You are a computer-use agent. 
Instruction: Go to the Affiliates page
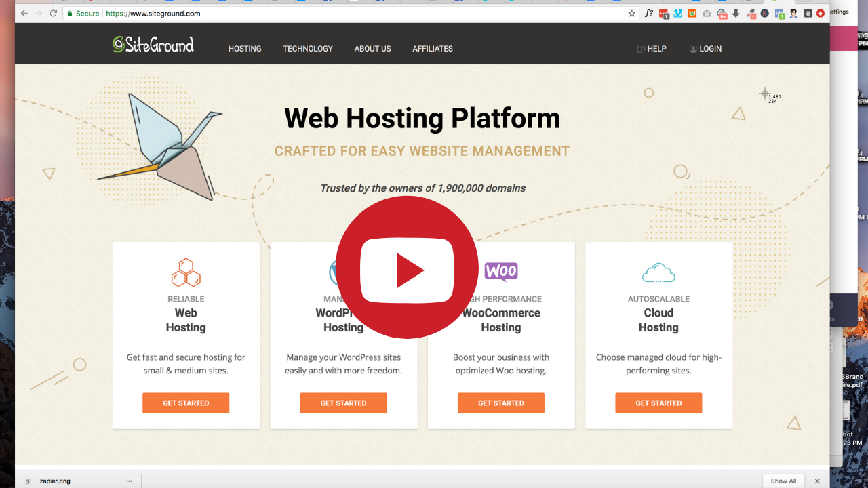(433, 49)
